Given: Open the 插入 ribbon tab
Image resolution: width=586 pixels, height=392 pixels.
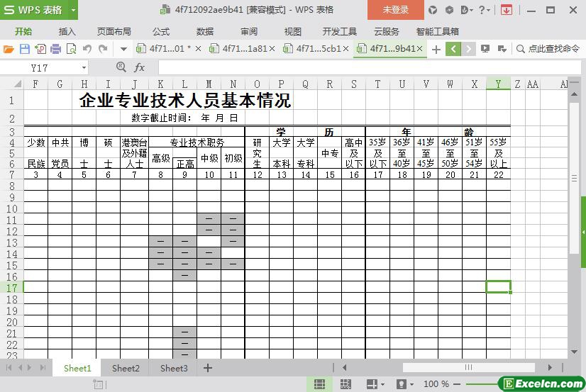Looking at the screenshot, I should [67, 31].
